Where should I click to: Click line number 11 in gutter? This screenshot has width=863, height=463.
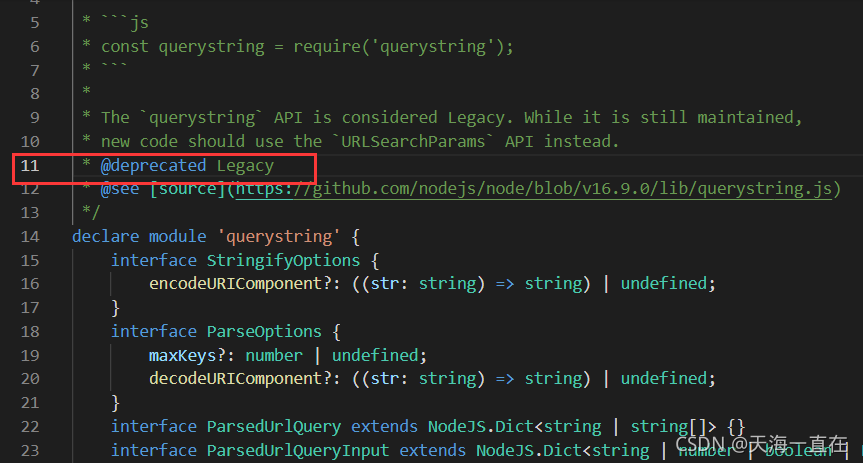30,165
